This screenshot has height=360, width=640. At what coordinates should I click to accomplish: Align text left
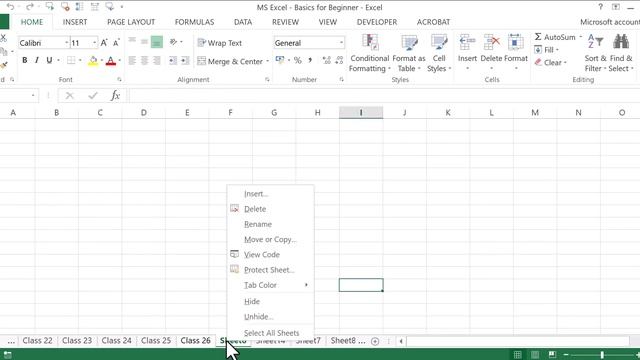pos(132,61)
